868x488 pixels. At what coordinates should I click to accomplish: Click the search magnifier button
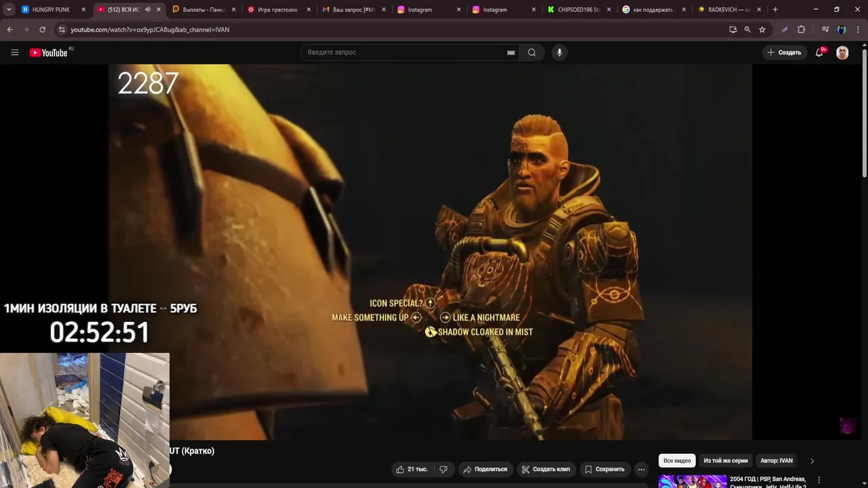[532, 52]
